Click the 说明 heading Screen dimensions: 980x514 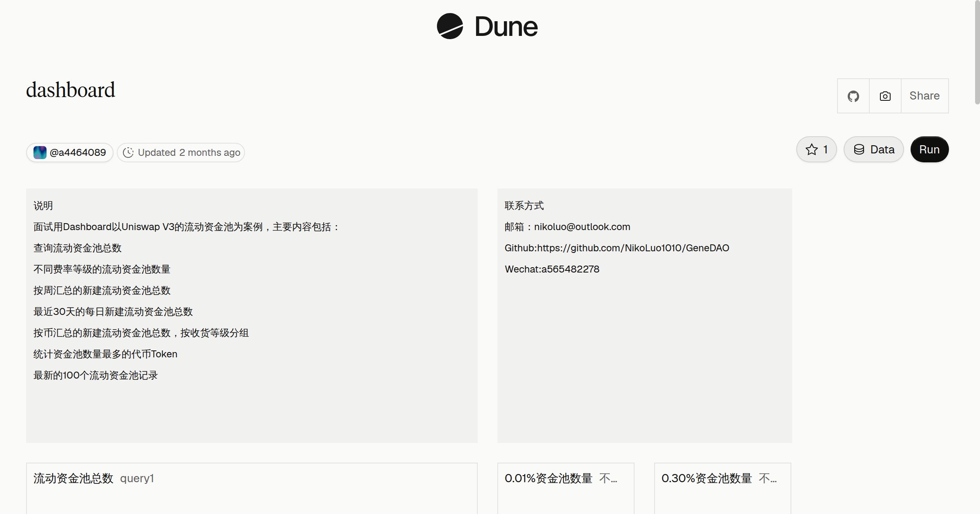tap(43, 206)
